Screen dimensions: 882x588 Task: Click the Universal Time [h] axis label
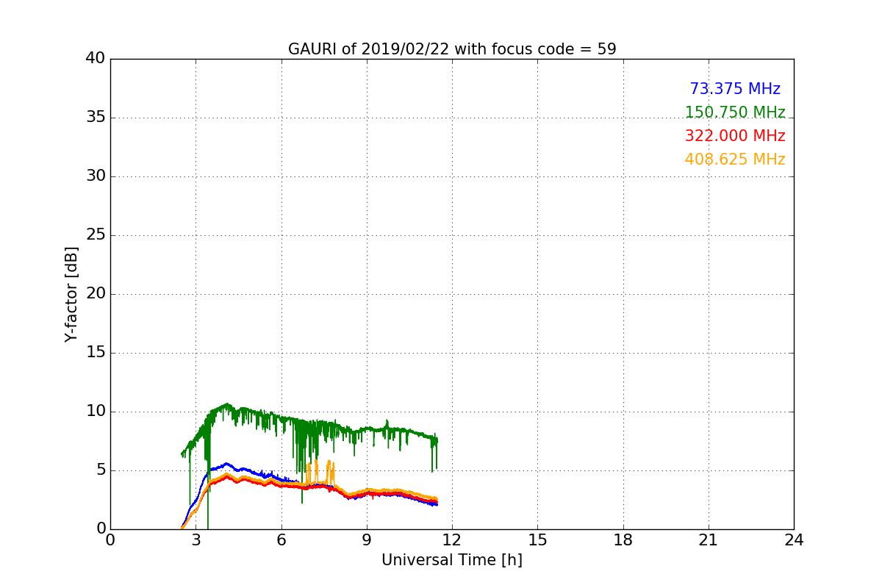tap(452, 560)
